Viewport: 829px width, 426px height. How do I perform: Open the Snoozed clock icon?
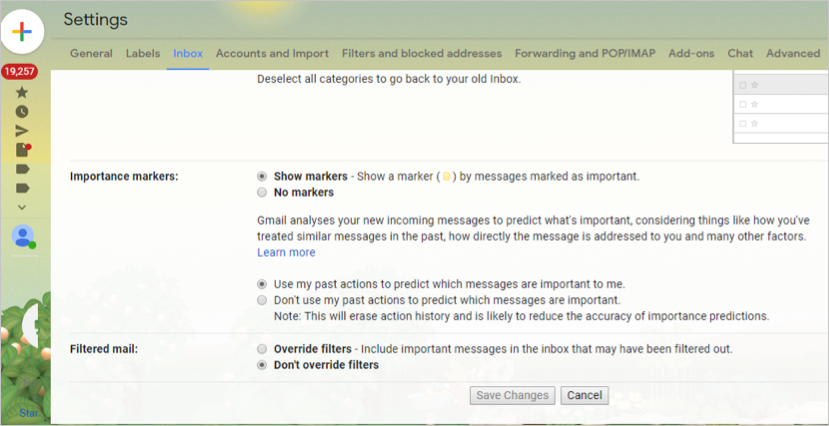[x=22, y=112]
